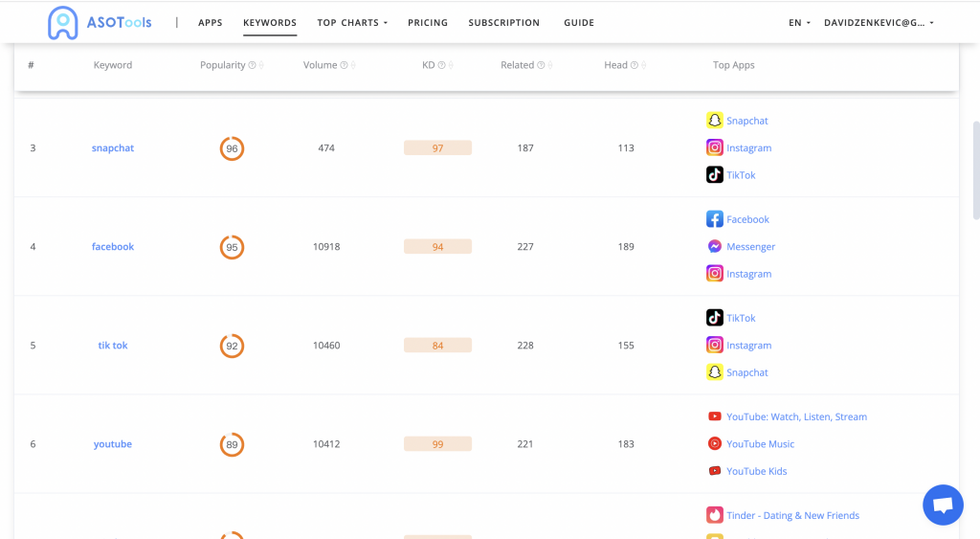Click the Keyword column header
The width and height of the screenshot is (980, 539).
click(x=113, y=65)
